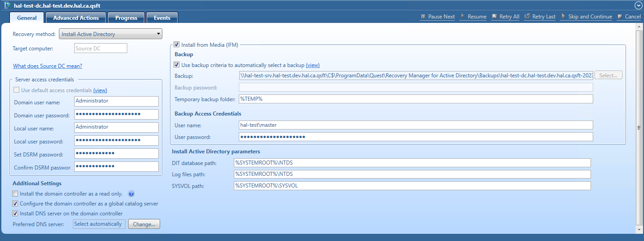644x241 pixels.
Task: Click the Retry Last icon
Action: (527, 17)
